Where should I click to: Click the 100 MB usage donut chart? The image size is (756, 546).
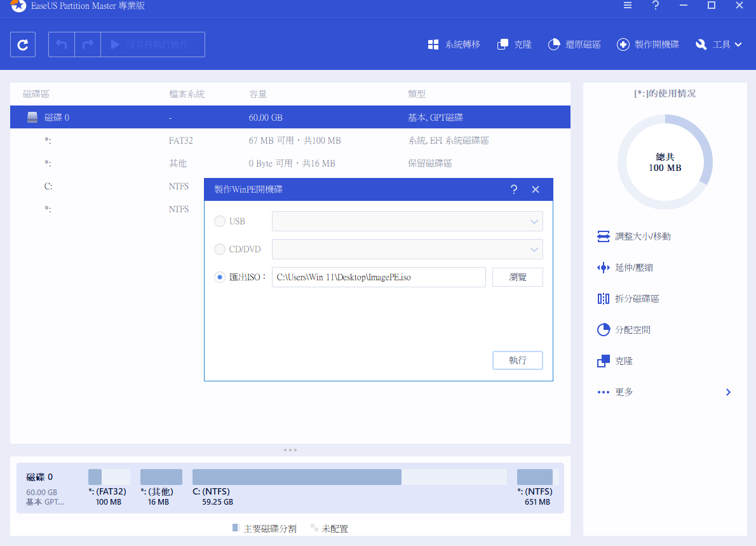pos(665,162)
